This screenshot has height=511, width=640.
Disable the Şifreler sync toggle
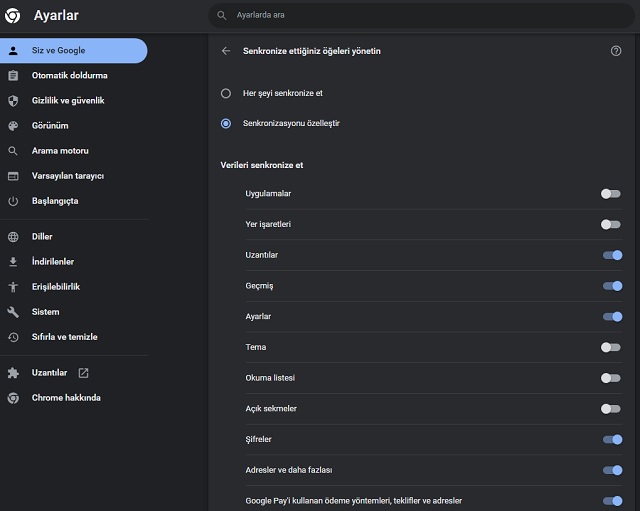click(x=613, y=440)
